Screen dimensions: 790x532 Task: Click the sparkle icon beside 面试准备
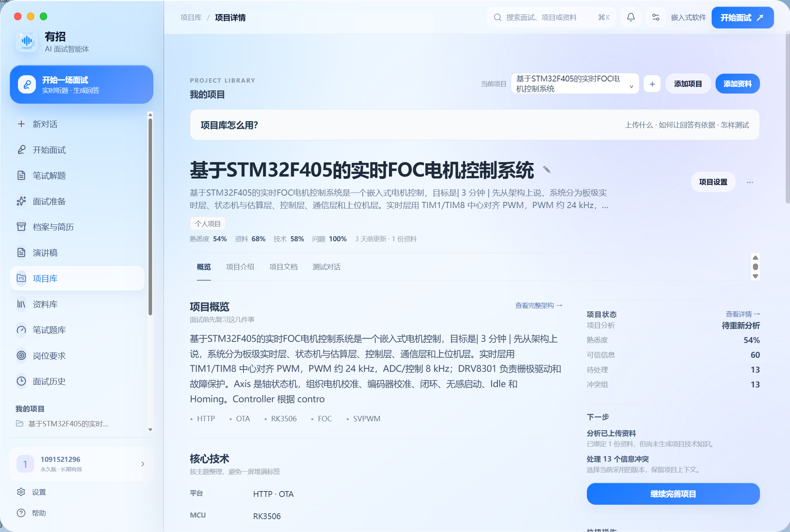pyautogui.click(x=21, y=201)
